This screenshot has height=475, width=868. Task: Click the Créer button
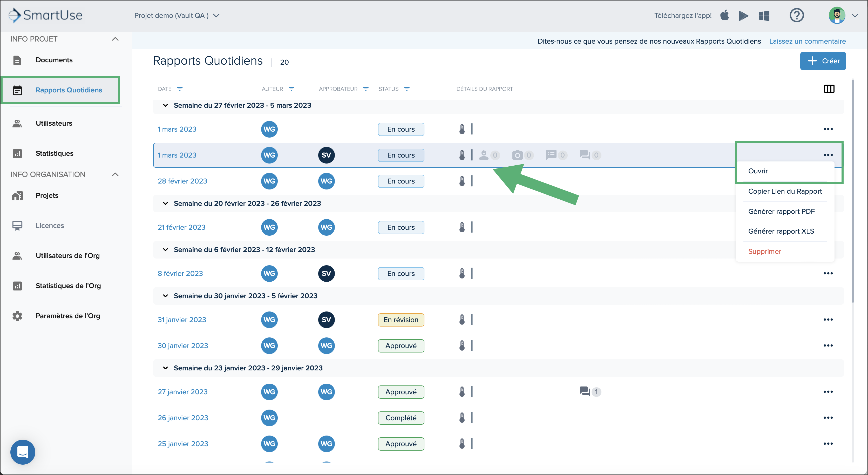coord(823,61)
